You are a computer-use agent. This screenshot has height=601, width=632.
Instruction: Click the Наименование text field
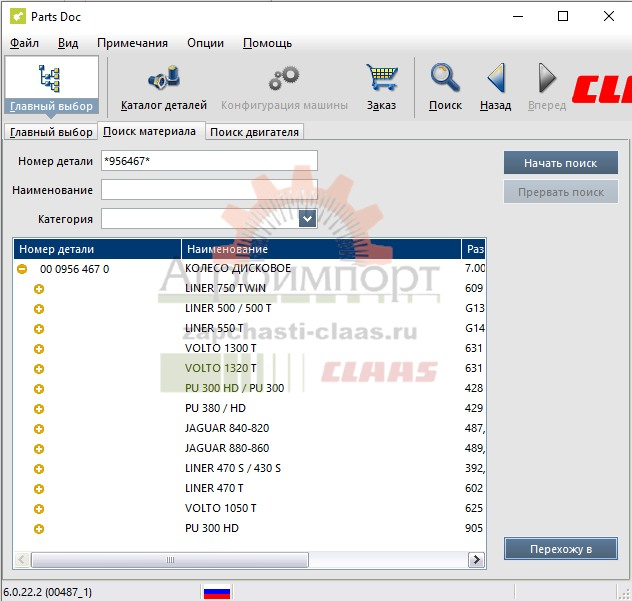209,190
